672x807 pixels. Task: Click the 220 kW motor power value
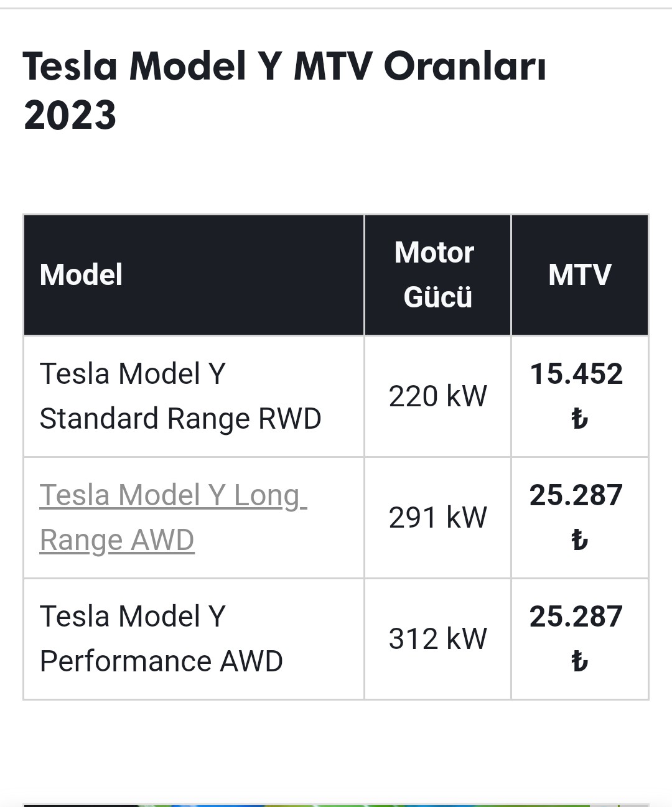click(437, 396)
